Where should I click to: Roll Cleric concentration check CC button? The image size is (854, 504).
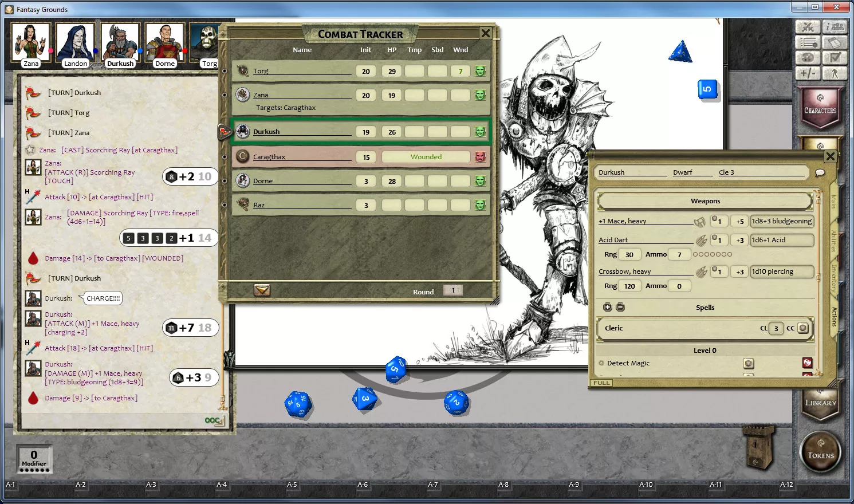803,328
